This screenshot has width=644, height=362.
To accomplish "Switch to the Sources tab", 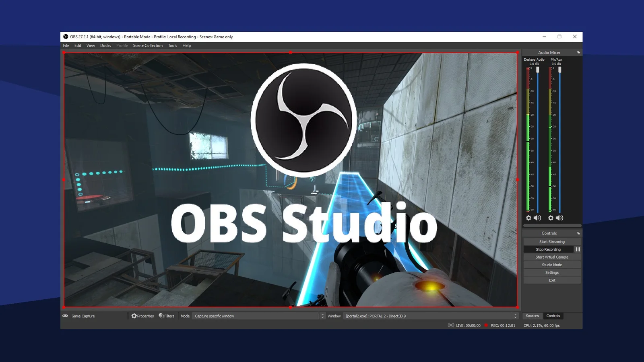I will pyautogui.click(x=532, y=316).
